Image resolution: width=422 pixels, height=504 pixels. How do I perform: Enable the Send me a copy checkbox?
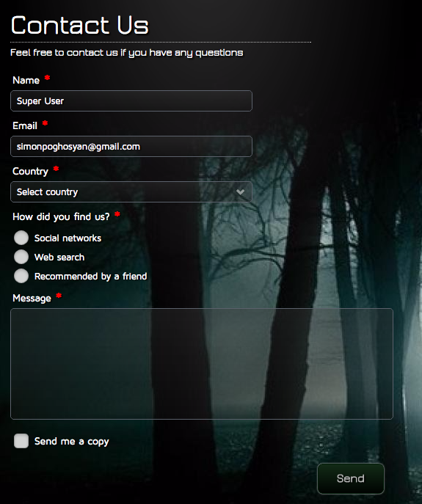tap(21, 441)
